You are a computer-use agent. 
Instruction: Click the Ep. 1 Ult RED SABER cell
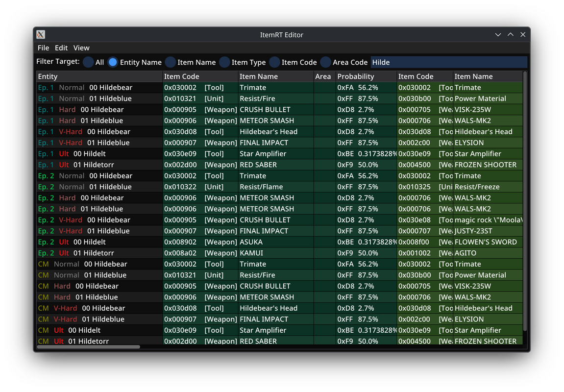coord(276,165)
